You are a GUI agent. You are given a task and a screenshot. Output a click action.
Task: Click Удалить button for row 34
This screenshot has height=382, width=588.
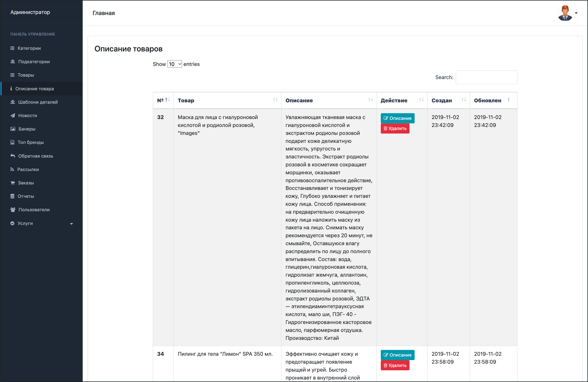[x=395, y=365]
